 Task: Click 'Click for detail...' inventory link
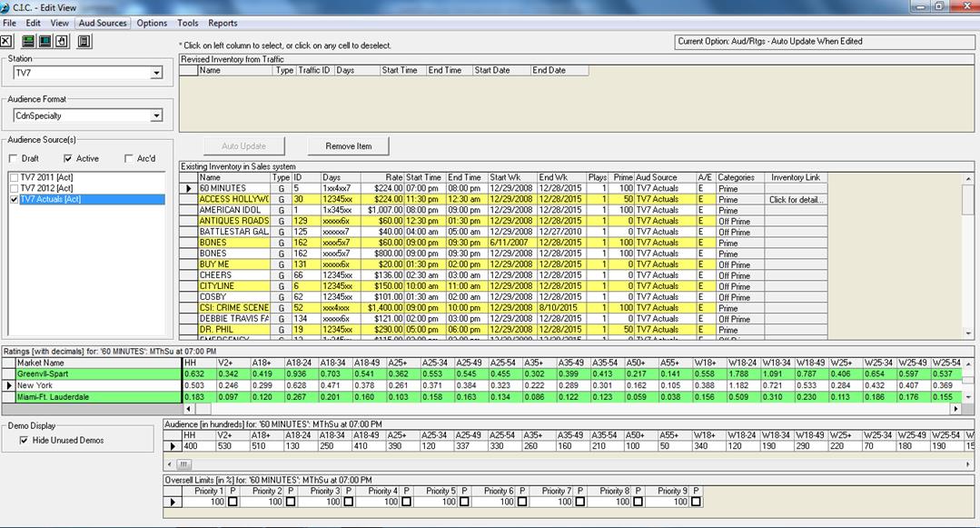795,199
